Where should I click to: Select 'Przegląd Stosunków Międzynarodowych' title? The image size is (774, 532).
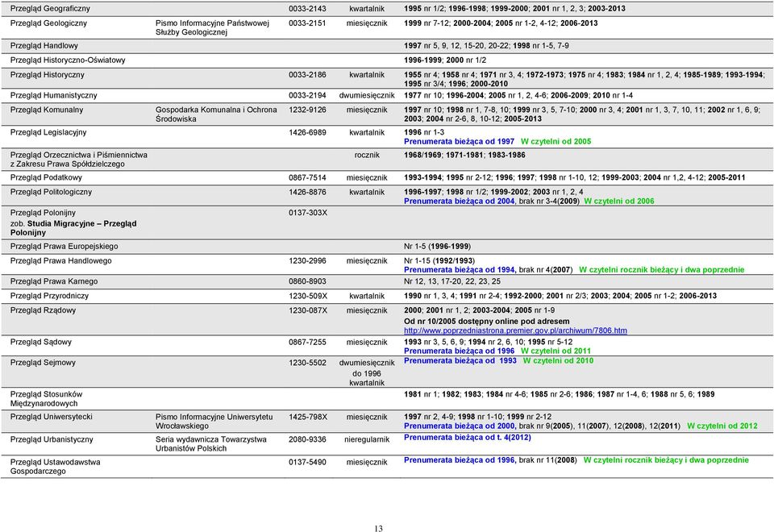pos(46,399)
